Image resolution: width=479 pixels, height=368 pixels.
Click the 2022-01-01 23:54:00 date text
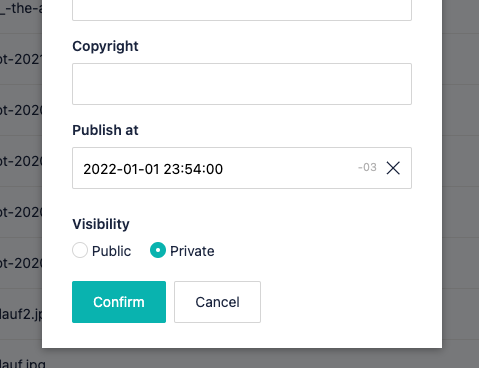point(153,169)
